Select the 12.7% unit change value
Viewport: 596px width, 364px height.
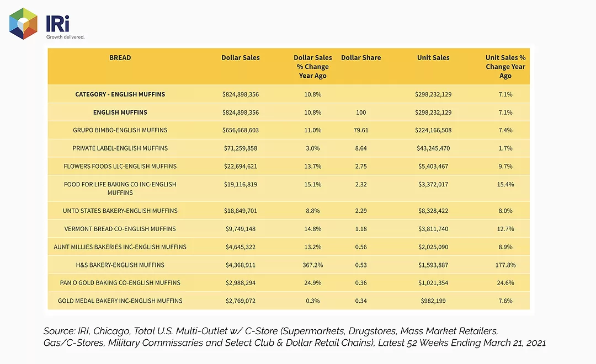pyautogui.click(x=505, y=229)
